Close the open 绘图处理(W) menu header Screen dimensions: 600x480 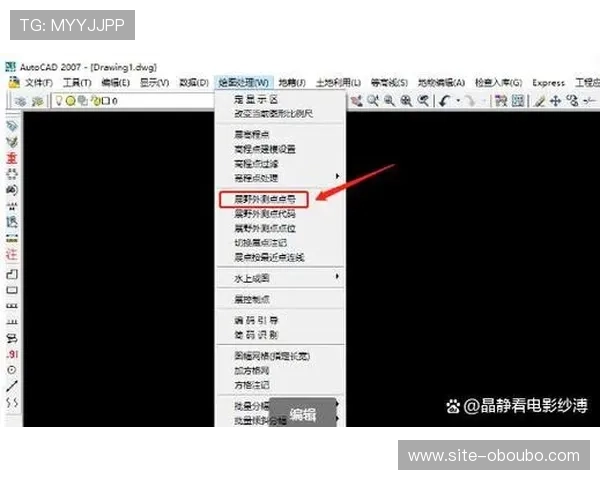click(x=244, y=82)
